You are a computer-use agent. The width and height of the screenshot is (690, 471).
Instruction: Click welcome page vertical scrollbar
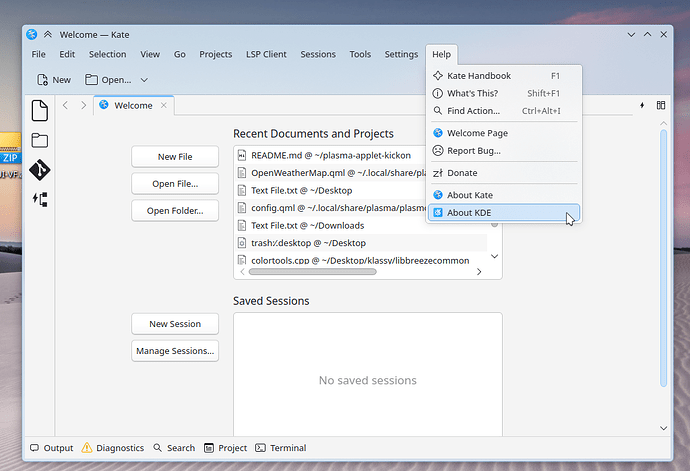tap(664, 258)
